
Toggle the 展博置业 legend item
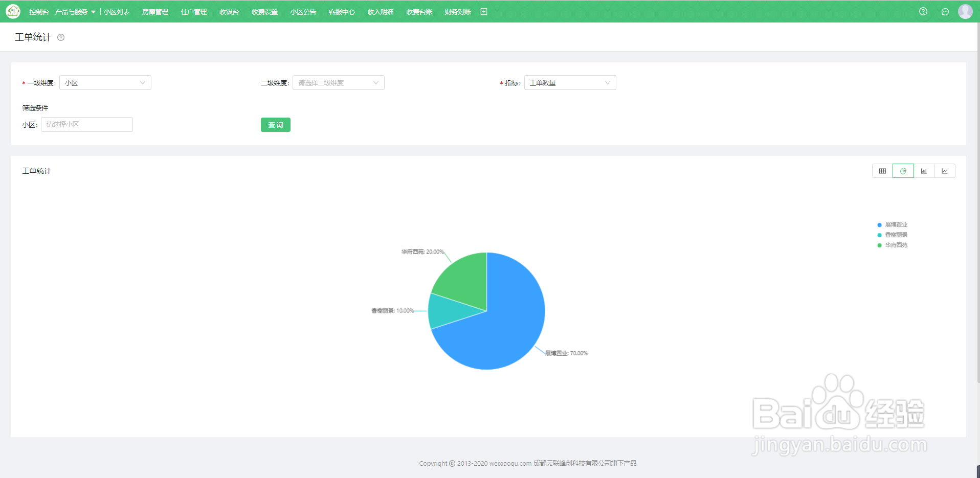893,224
